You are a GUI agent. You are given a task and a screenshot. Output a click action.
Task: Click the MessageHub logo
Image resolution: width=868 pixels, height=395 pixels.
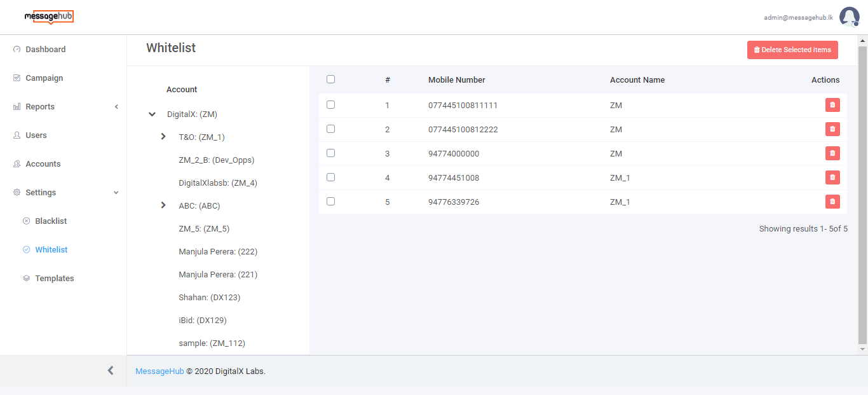coord(49,17)
